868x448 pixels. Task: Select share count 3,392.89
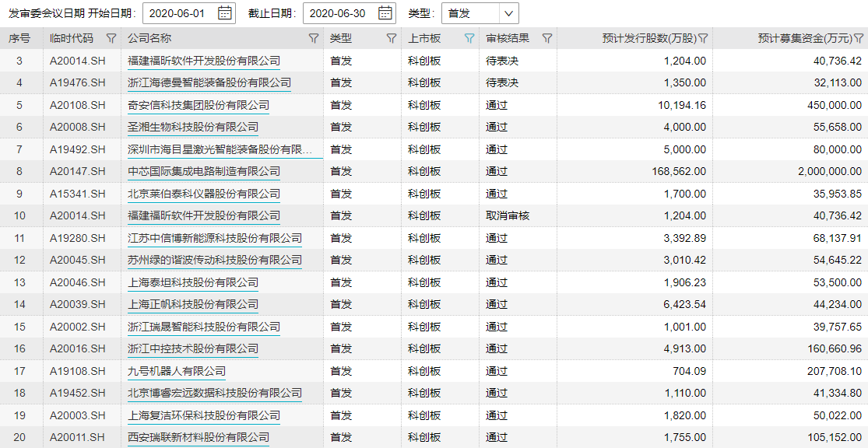tap(685, 238)
